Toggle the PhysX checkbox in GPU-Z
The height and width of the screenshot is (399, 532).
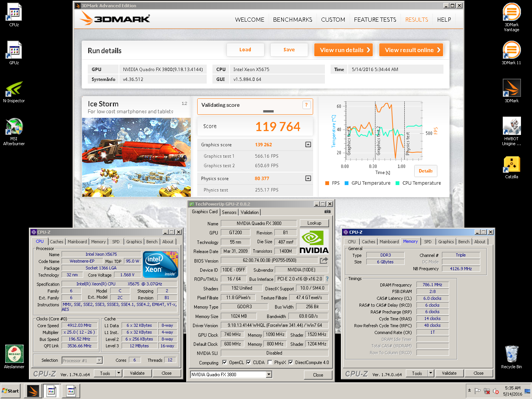(270, 363)
